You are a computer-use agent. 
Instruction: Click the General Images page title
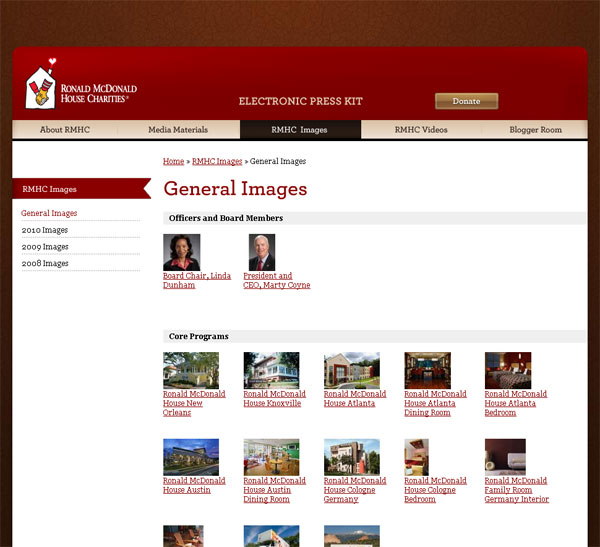point(235,189)
